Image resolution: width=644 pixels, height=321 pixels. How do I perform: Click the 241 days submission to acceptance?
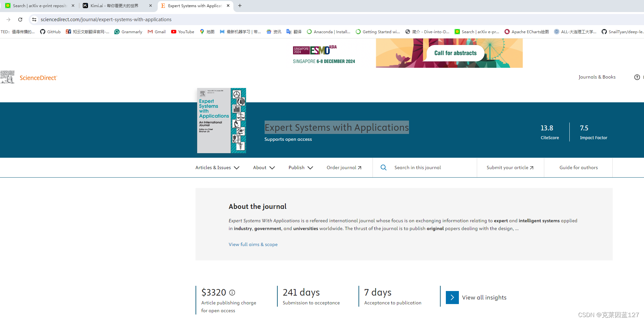tap(311, 297)
